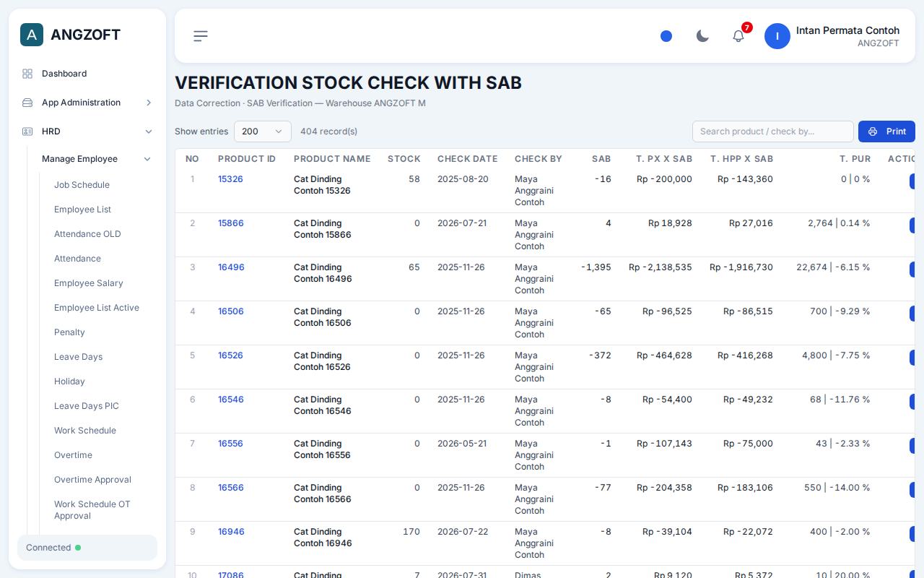This screenshot has width=924, height=578.
Task: Navigate to Leave Days
Action: (x=78, y=357)
